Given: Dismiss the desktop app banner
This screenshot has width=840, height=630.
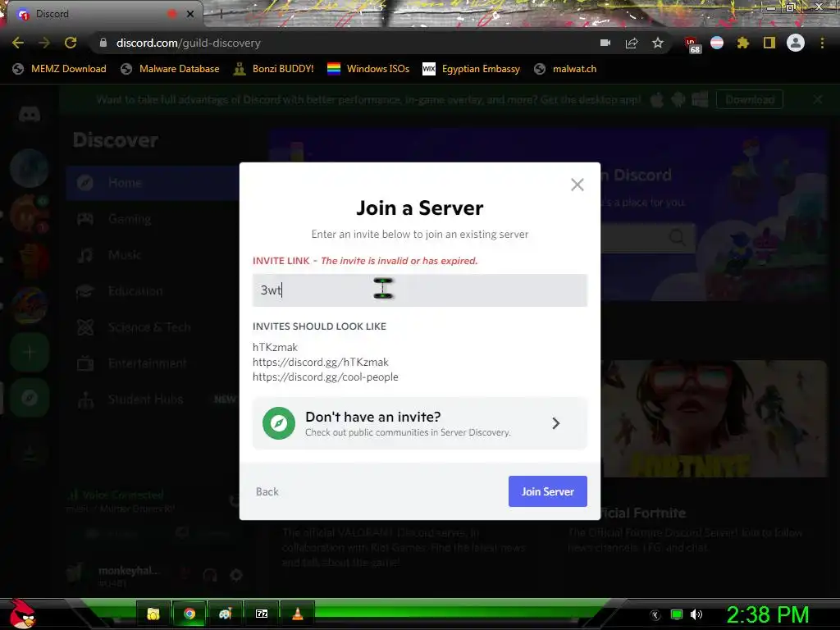Looking at the screenshot, I should coord(818,99).
